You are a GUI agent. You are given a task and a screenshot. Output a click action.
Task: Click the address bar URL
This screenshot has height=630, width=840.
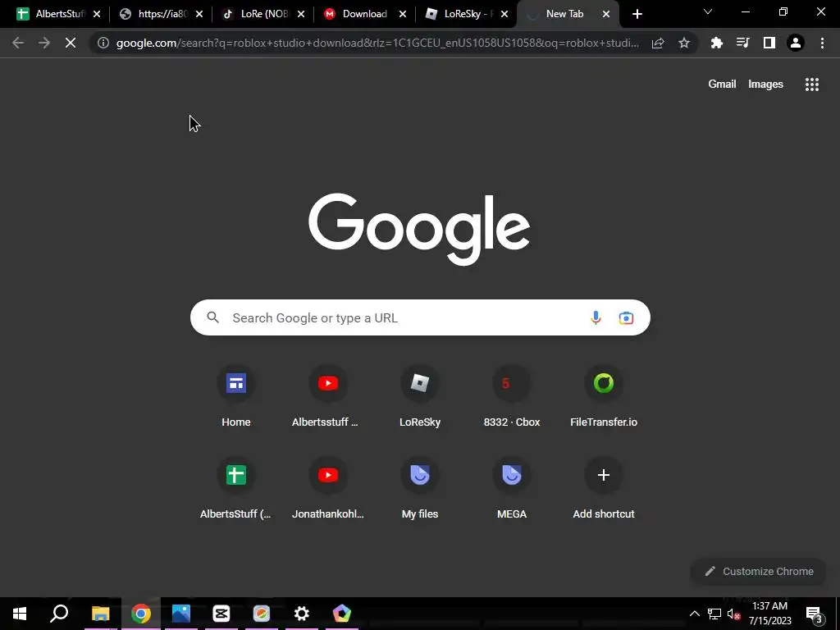pyautogui.click(x=377, y=43)
